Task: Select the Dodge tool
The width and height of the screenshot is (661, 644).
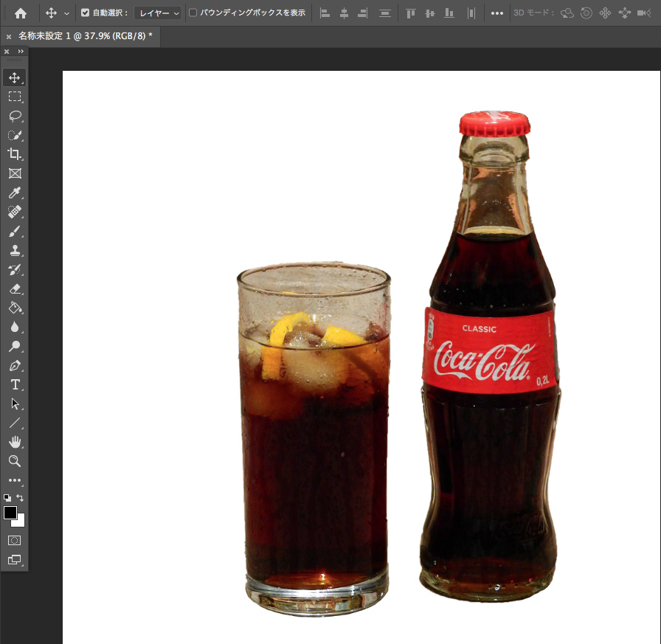Action: click(x=15, y=346)
